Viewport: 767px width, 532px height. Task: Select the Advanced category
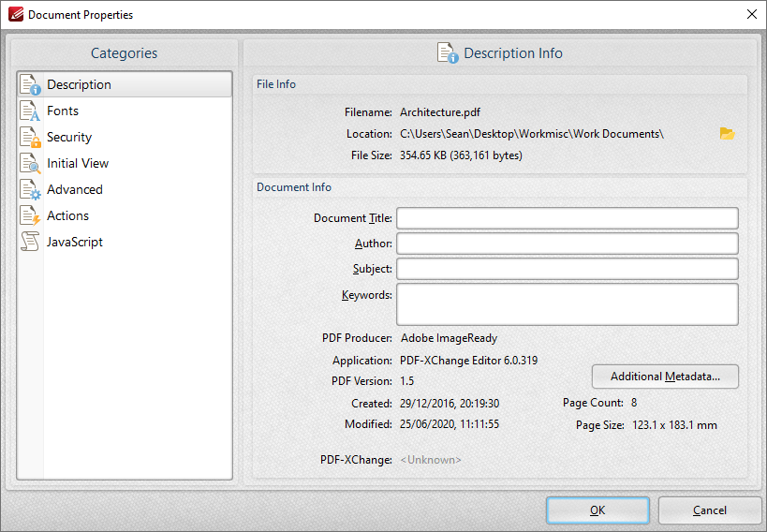[125, 189]
